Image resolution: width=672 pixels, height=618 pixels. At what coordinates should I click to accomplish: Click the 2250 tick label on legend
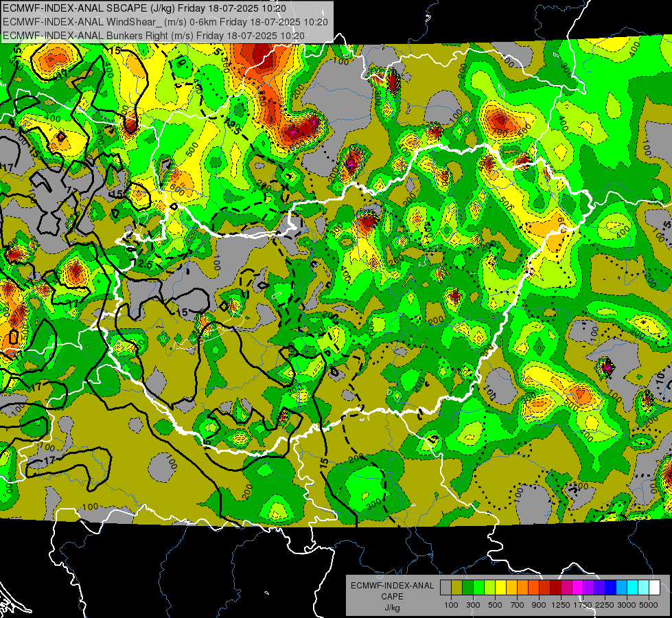[605, 605]
